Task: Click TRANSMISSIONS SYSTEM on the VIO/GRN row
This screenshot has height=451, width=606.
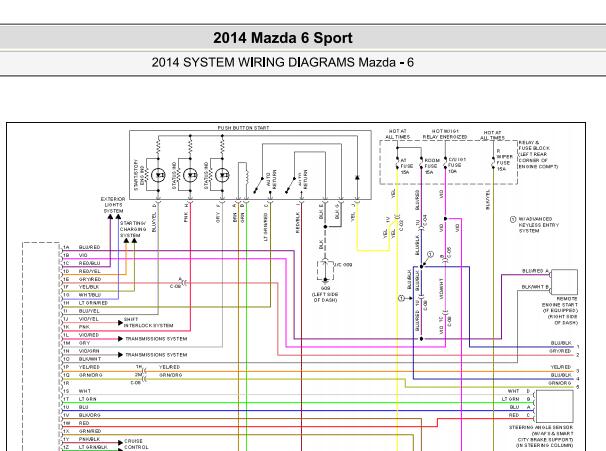Action: pos(156,355)
